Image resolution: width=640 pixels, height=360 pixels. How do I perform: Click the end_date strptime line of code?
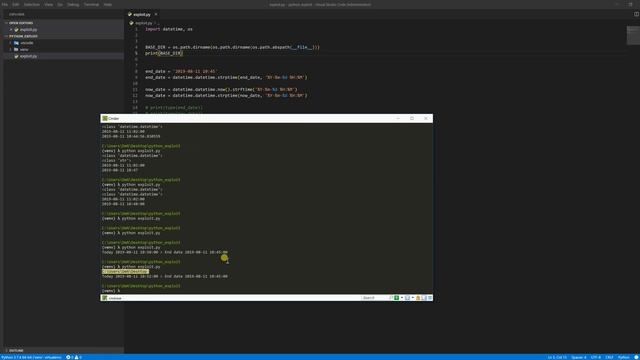226,78
